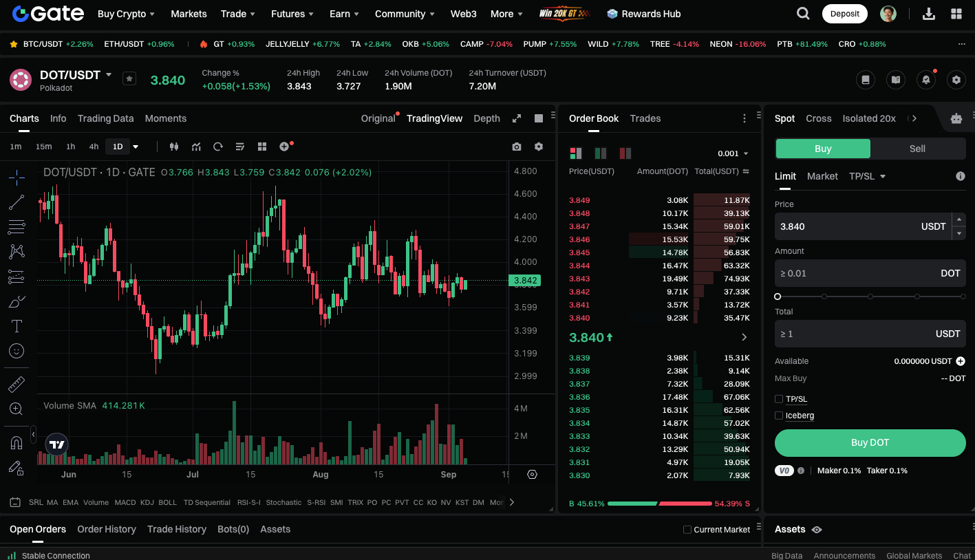Choose the XABCD pattern drawing tool
The image size is (975, 560).
click(x=17, y=252)
